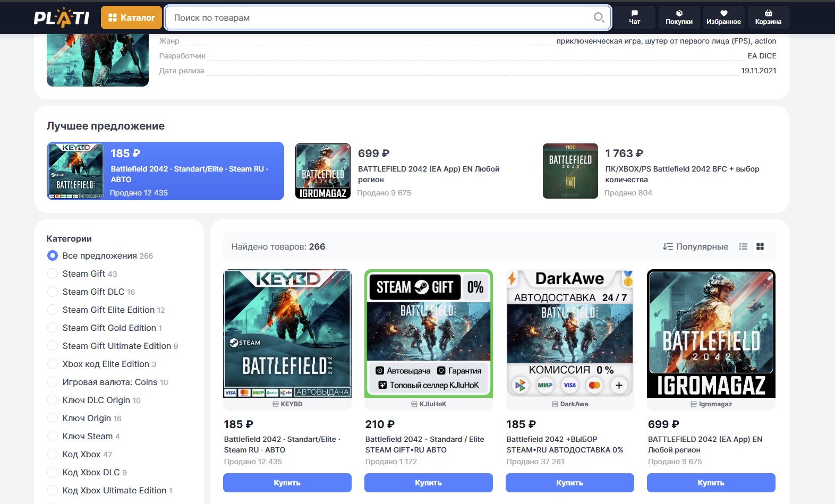Click the 210 ₽ price
The width and height of the screenshot is (835, 504).
click(x=380, y=424)
